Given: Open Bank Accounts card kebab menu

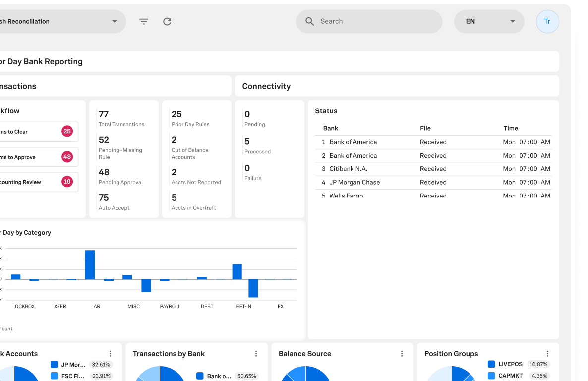Looking at the screenshot, I should pos(111,354).
